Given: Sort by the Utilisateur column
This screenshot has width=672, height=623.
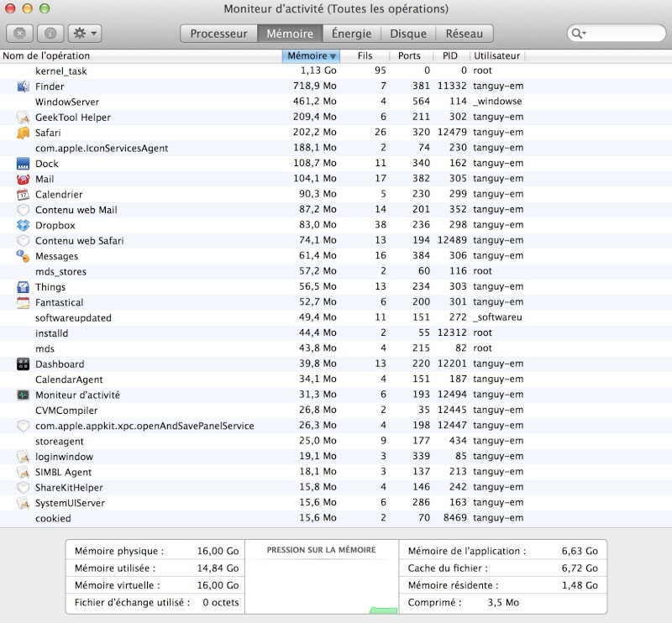Looking at the screenshot, I should pos(496,55).
